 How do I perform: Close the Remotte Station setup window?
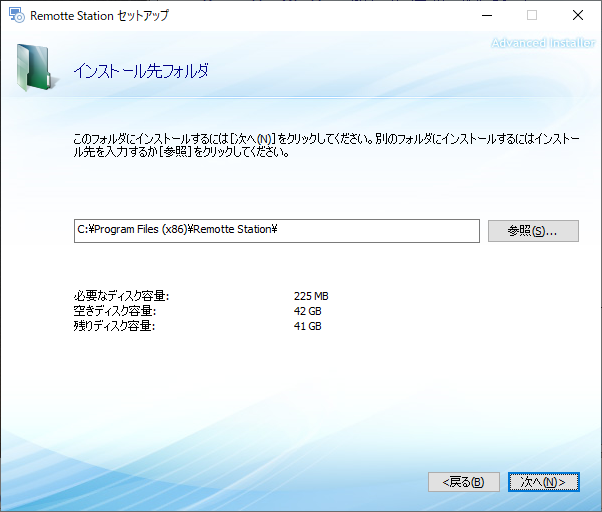click(578, 15)
